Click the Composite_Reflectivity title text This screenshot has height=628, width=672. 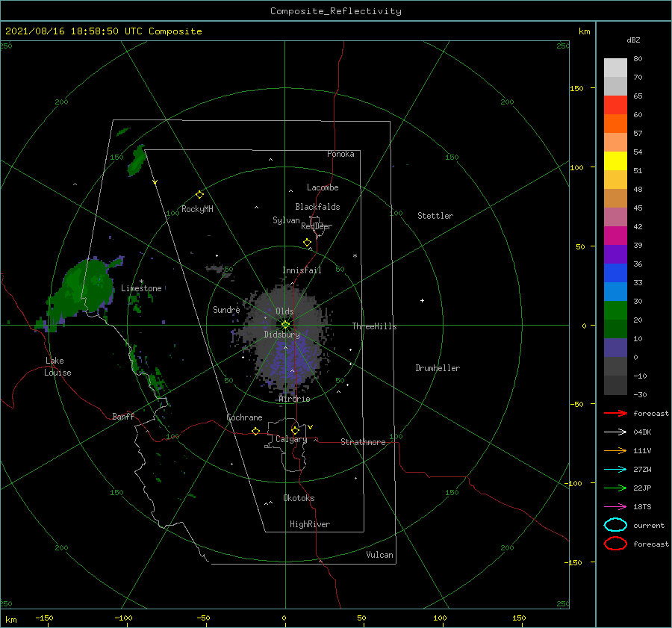coord(335,11)
